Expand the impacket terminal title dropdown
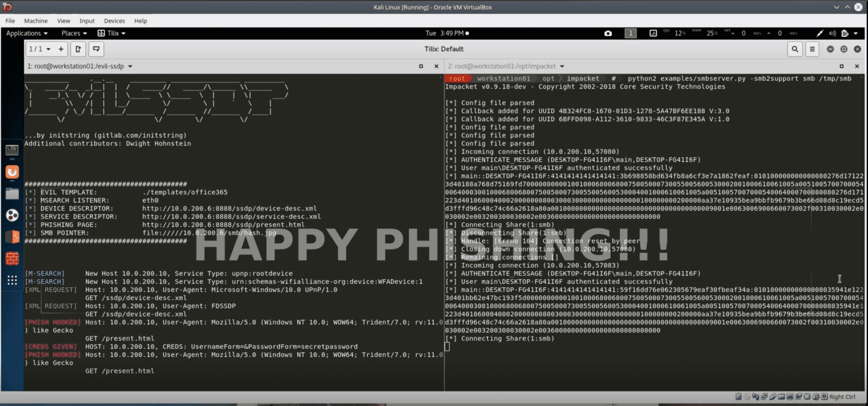 [562, 66]
